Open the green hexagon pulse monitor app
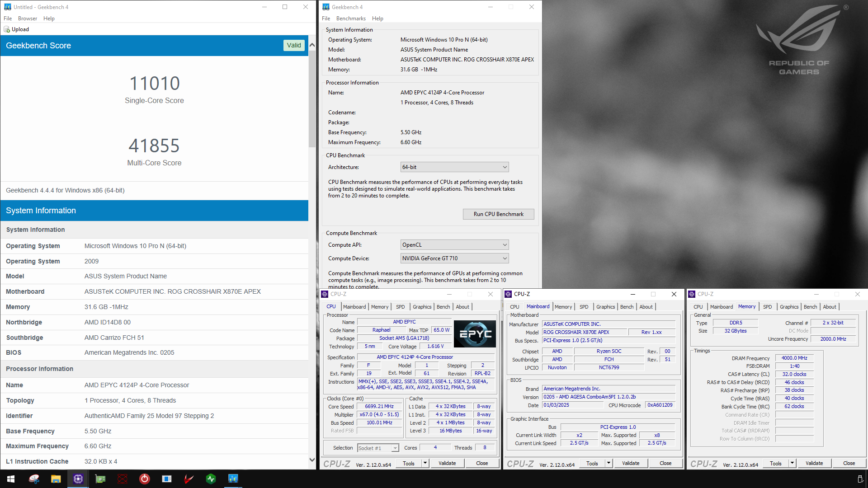 tap(211, 479)
